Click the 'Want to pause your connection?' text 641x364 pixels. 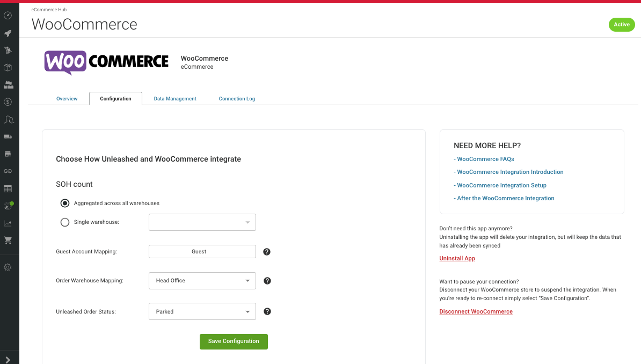coord(479,281)
